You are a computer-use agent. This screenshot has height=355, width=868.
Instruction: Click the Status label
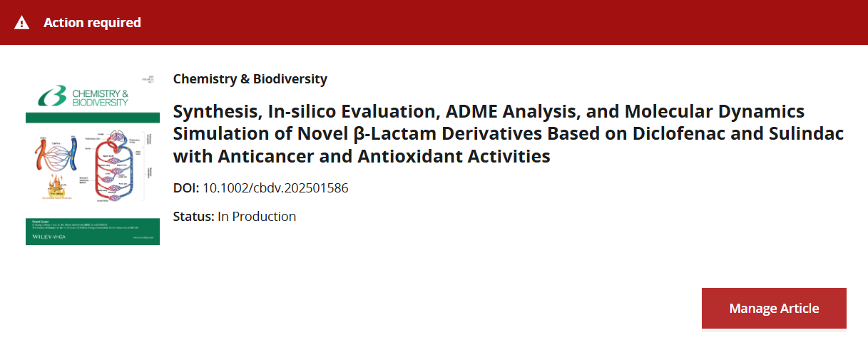(193, 216)
